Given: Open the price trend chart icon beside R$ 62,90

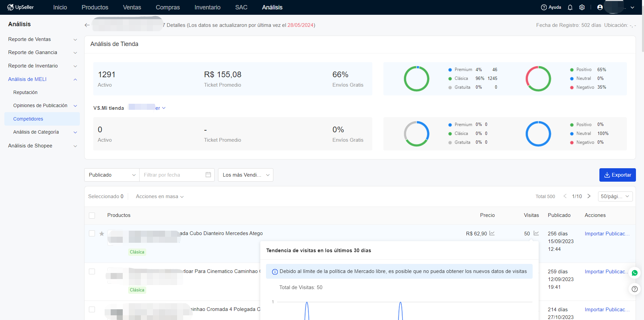Looking at the screenshot, I should 492,233.
